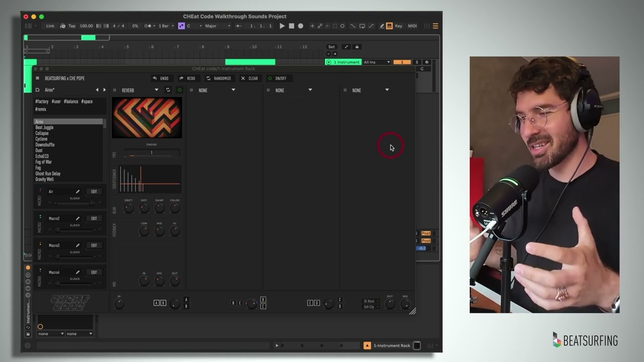
Task: Click the Drift knob
Action: tap(128, 208)
